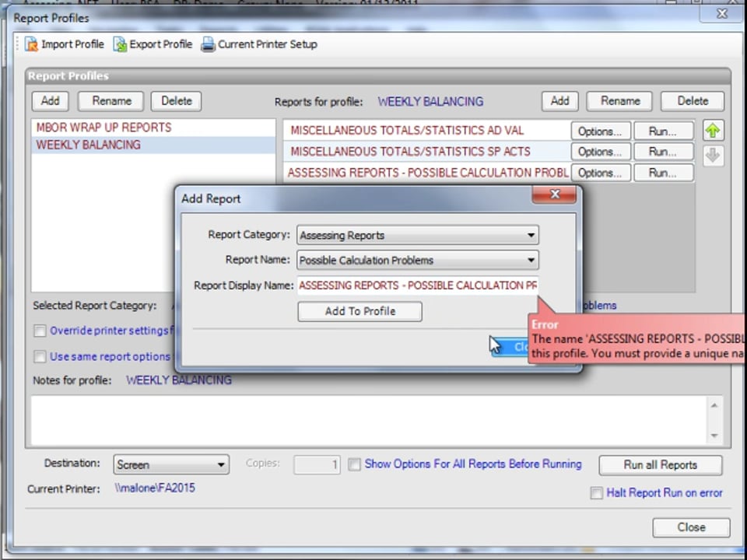Click the Close button at the bottom
Screen dimensions: 747x560
coord(691,527)
